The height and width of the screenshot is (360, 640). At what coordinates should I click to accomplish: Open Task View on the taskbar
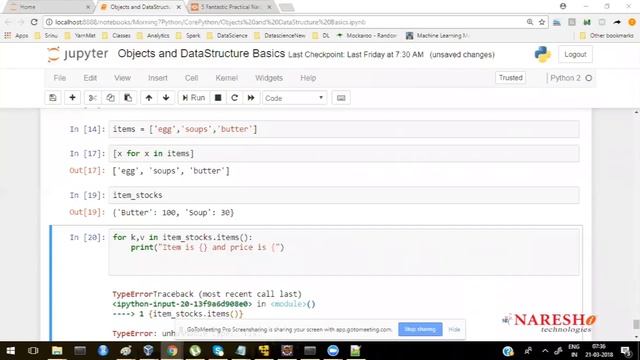tap(33, 351)
